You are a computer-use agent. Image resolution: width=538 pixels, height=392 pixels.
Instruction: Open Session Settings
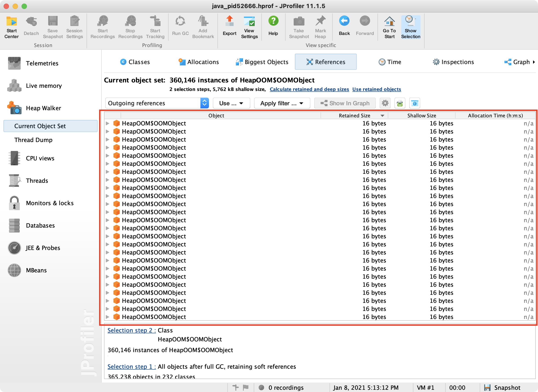click(x=75, y=27)
